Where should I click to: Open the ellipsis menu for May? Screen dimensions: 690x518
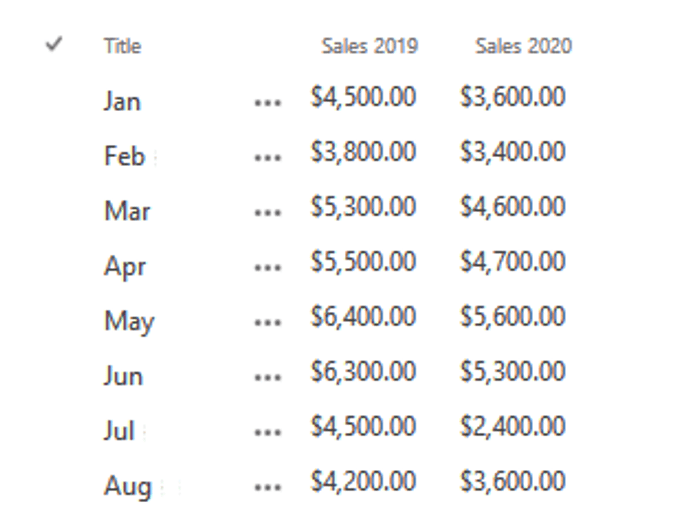click(268, 323)
